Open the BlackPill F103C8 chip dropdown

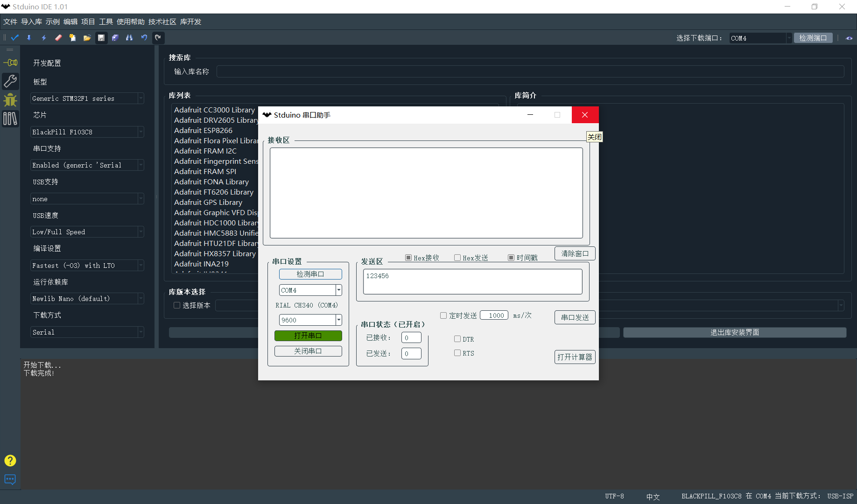tap(87, 132)
